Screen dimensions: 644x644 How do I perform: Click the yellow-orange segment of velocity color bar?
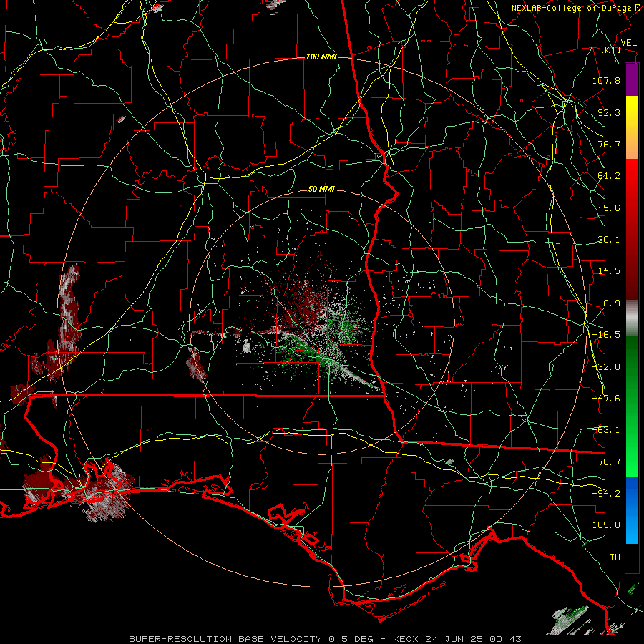pyautogui.click(x=632, y=127)
